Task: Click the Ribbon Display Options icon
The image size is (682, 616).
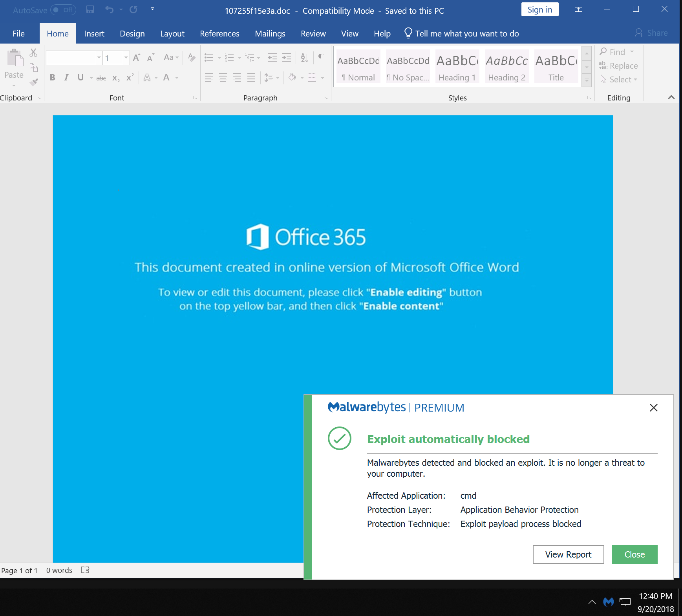Action: pyautogui.click(x=578, y=9)
